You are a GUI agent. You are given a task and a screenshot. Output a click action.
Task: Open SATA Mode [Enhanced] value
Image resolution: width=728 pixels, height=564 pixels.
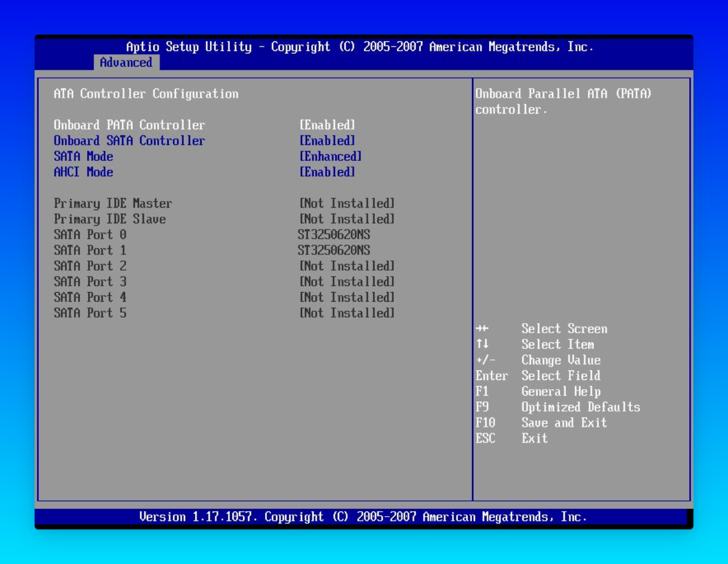point(331,156)
